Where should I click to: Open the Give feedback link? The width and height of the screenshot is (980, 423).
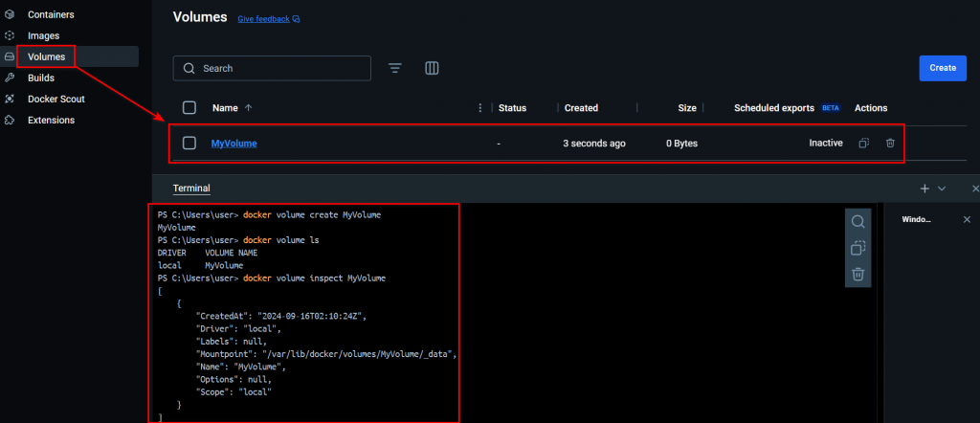[x=264, y=19]
